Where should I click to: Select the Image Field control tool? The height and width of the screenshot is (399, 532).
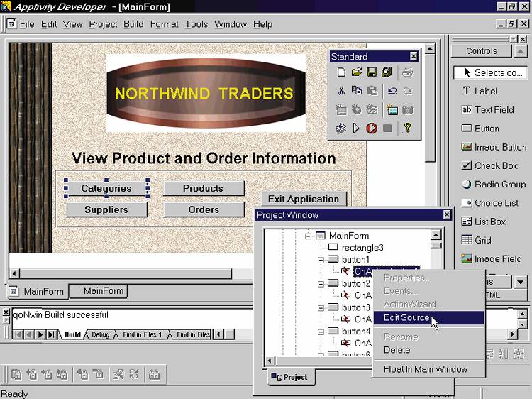click(492, 258)
